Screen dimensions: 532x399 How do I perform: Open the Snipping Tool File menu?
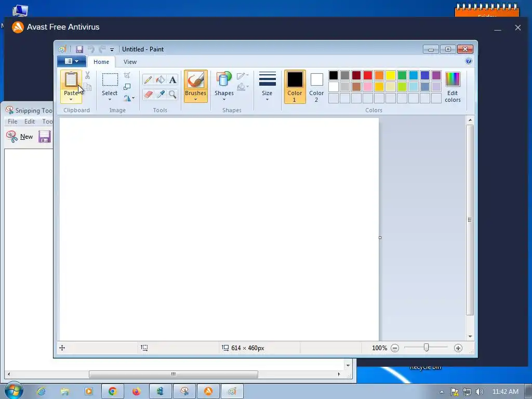click(x=12, y=121)
